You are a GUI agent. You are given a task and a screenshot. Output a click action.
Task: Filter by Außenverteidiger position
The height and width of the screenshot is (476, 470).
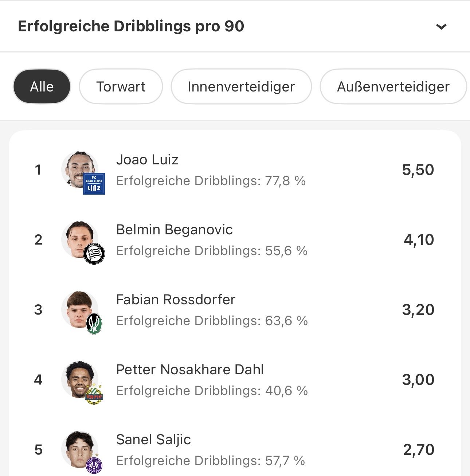tap(393, 87)
